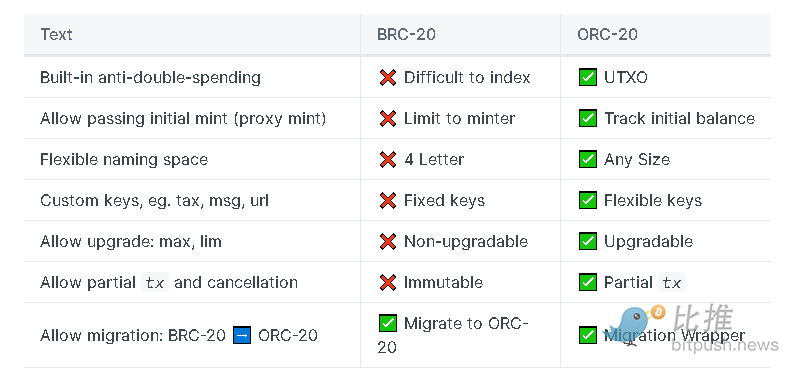Click the green check next to Track initial balance
799x372 pixels.
click(588, 118)
